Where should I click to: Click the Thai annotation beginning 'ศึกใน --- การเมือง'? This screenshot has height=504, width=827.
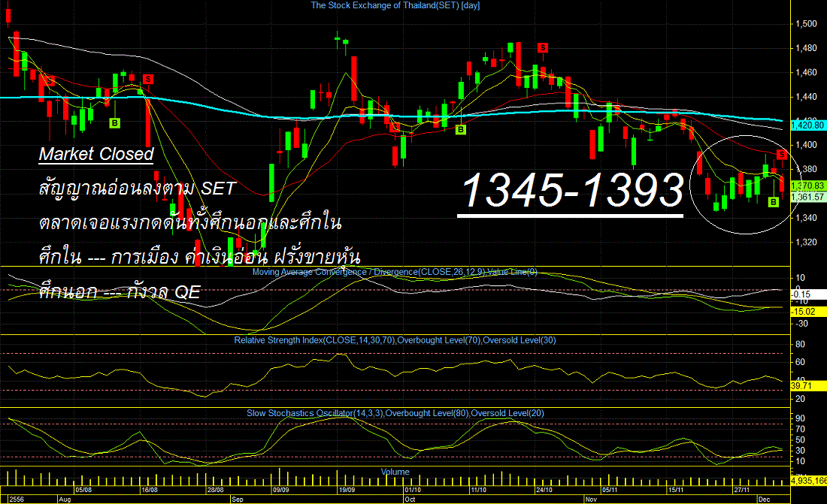(200, 257)
